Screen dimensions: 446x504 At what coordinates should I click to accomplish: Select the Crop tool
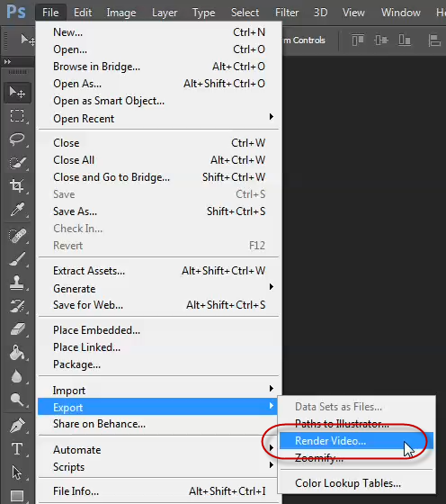tap(17, 185)
